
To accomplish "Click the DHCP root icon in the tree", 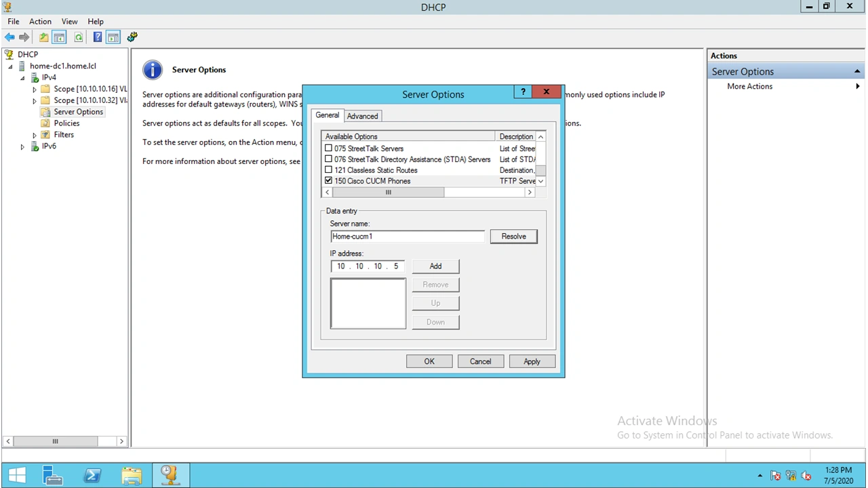I will coord(9,54).
